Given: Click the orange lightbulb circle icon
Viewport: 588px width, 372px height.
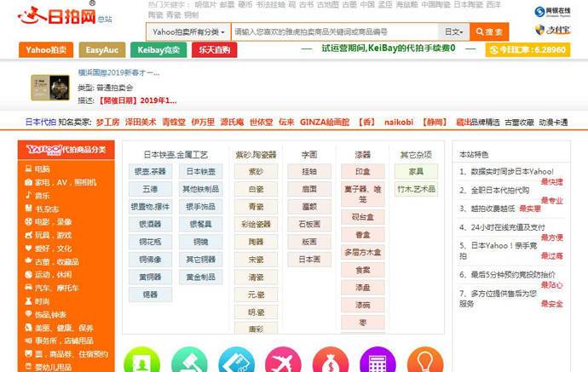Looking at the screenshot, I should (x=425, y=360).
